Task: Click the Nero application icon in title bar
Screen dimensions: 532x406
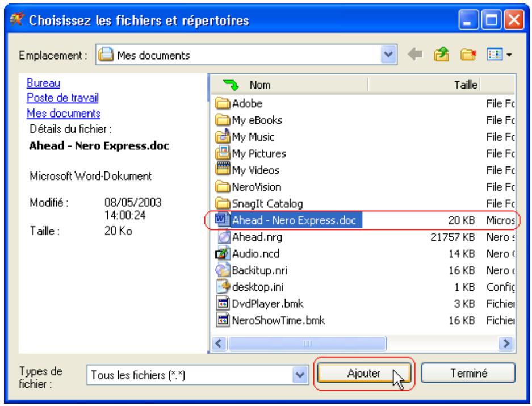Action: [x=16, y=19]
